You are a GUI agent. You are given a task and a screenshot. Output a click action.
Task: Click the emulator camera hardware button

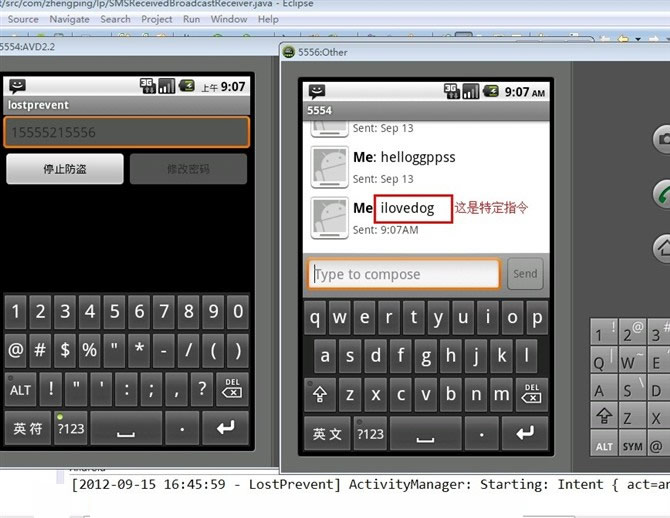tap(662, 139)
